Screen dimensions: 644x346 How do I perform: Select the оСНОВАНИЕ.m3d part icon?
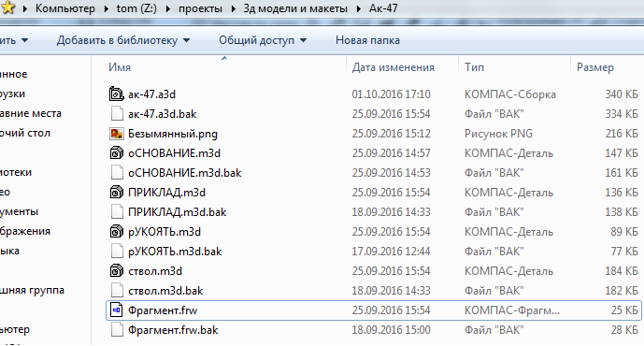pos(117,153)
